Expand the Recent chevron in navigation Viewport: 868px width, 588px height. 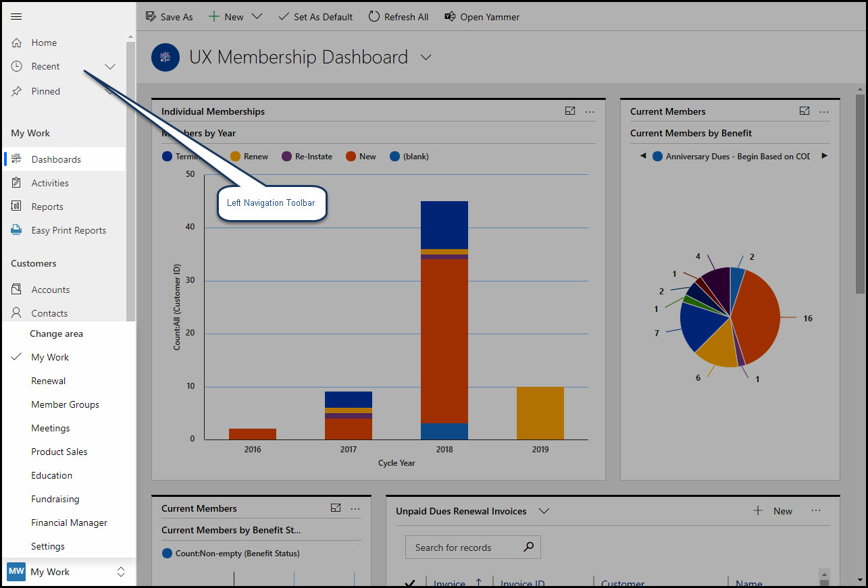(x=109, y=66)
